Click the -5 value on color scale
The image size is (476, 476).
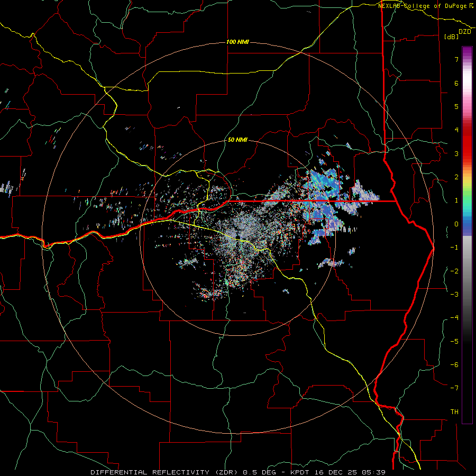coord(454,342)
